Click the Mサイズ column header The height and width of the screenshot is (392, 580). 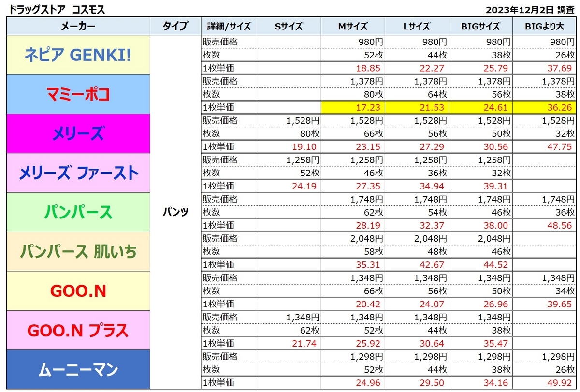[352, 26]
